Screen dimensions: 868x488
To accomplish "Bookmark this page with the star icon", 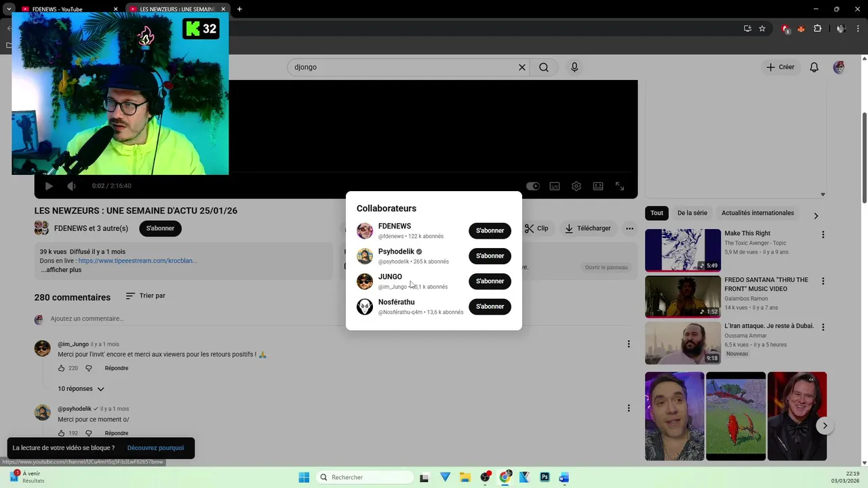I will point(762,28).
